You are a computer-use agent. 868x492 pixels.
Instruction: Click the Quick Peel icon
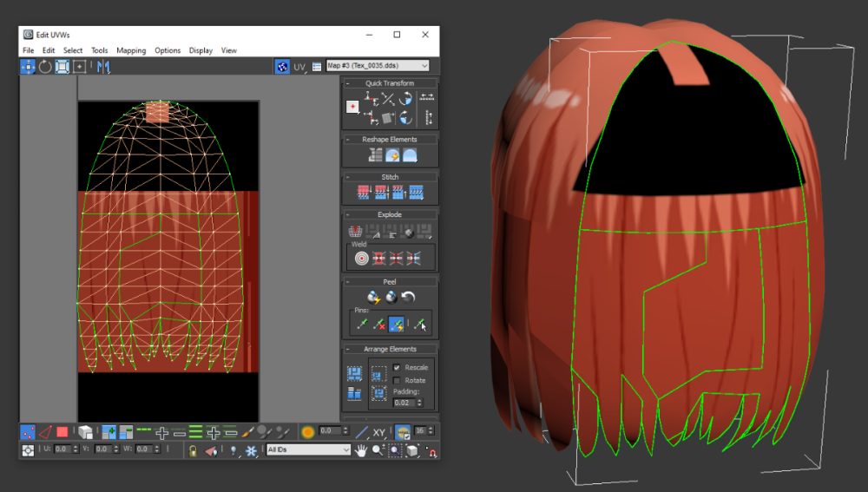[373, 297]
